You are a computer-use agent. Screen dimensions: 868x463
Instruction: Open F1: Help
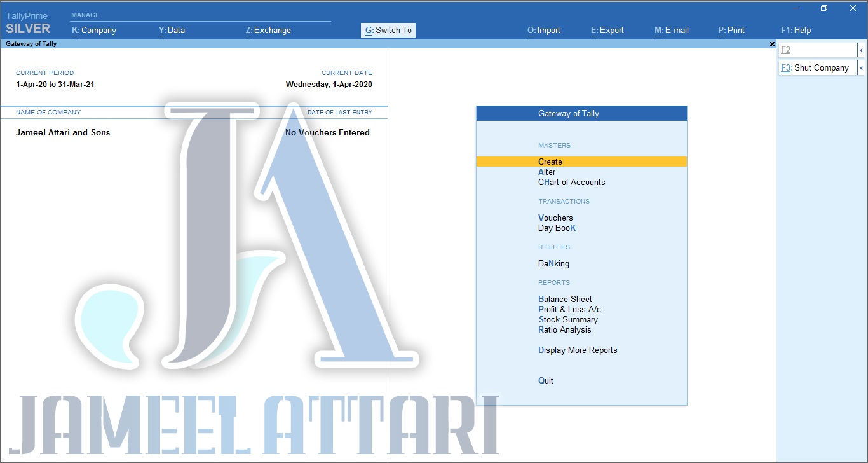coord(796,30)
